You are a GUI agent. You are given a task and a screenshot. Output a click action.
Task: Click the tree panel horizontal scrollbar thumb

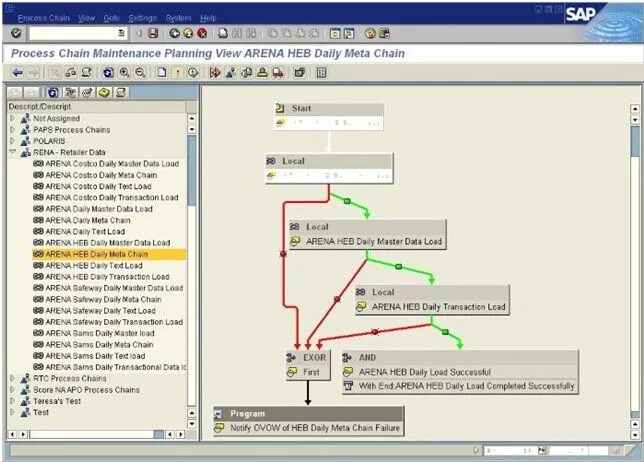pyautogui.click(x=159, y=434)
